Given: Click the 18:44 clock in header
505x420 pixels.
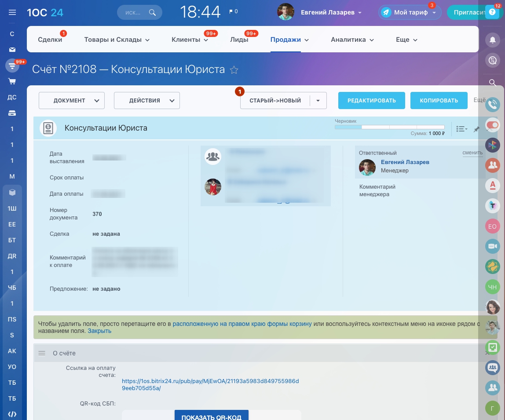Looking at the screenshot, I should [x=200, y=12].
